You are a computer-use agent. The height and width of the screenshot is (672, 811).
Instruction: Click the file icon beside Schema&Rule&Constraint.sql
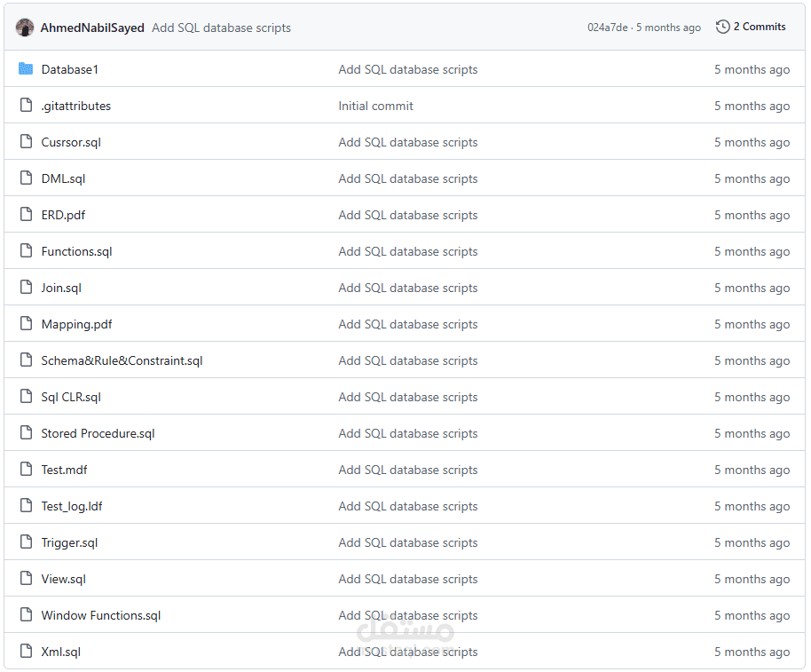[x=26, y=360]
